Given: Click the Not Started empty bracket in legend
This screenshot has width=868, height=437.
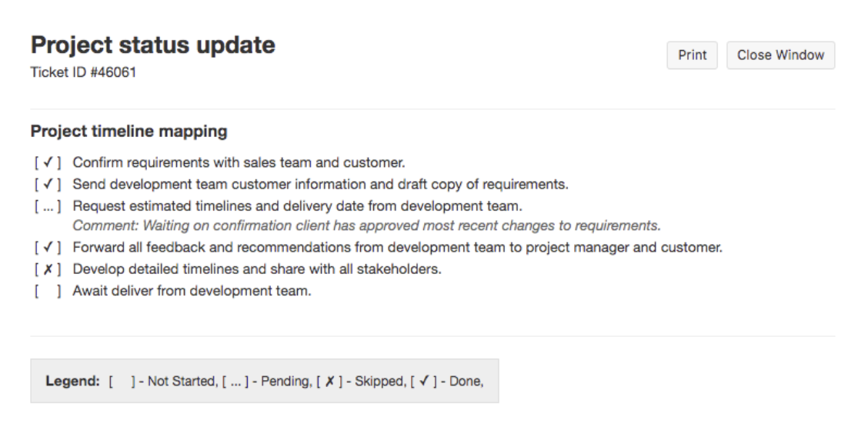Looking at the screenshot, I should pyautogui.click(x=122, y=381).
